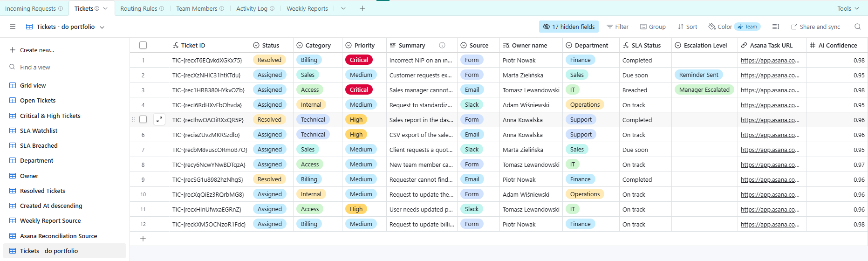Click Ticket ID TIC-{recxT6EQvkdXGKx75}

click(x=207, y=60)
